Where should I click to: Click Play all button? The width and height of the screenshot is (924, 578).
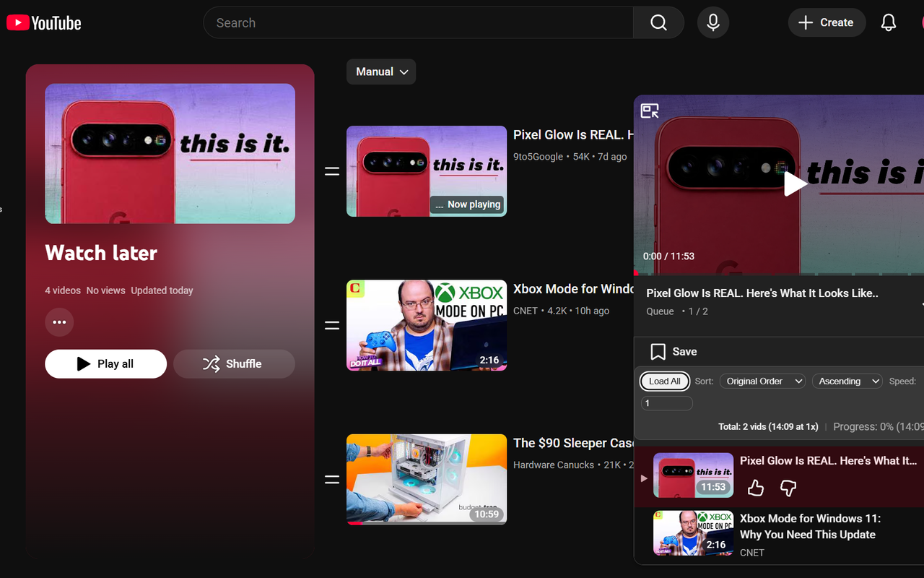[x=105, y=363]
